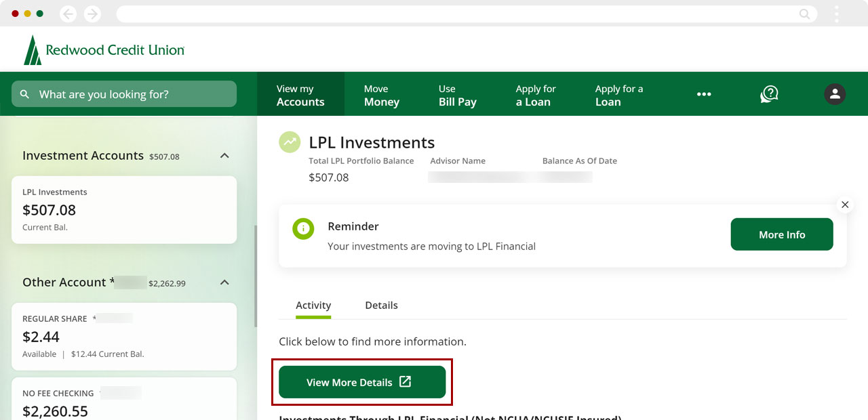Switch to the Details tab
This screenshot has height=420, width=868.
click(x=381, y=306)
